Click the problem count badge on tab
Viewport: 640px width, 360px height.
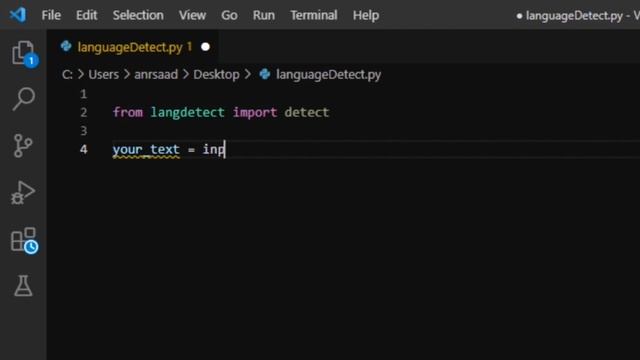pos(189,47)
